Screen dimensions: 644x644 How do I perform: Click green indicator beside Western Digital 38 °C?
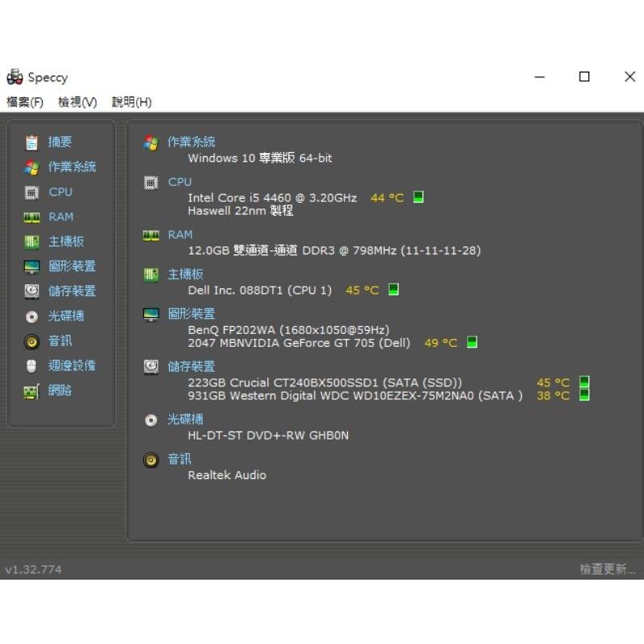pyautogui.click(x=584, y=395)
